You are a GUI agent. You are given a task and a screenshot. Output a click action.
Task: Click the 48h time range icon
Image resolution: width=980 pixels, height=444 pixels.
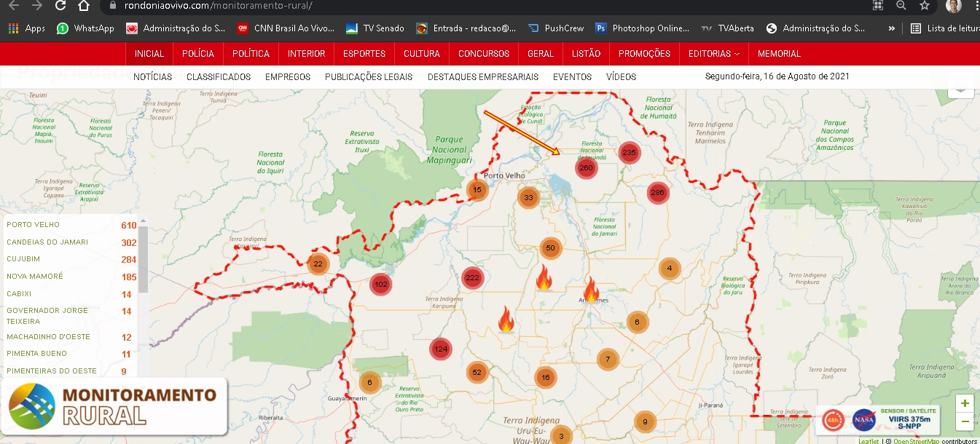tap(833, 420)
